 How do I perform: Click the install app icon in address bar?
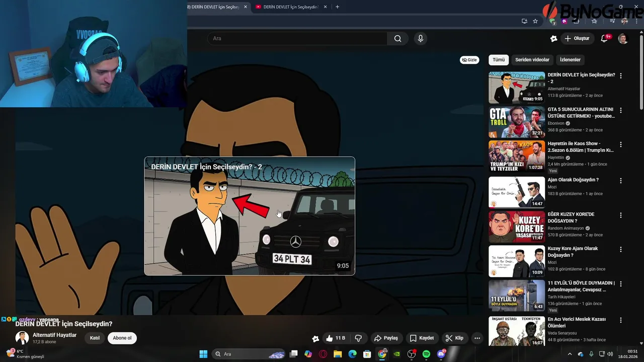pyautogui.click(x=524, y=21)
